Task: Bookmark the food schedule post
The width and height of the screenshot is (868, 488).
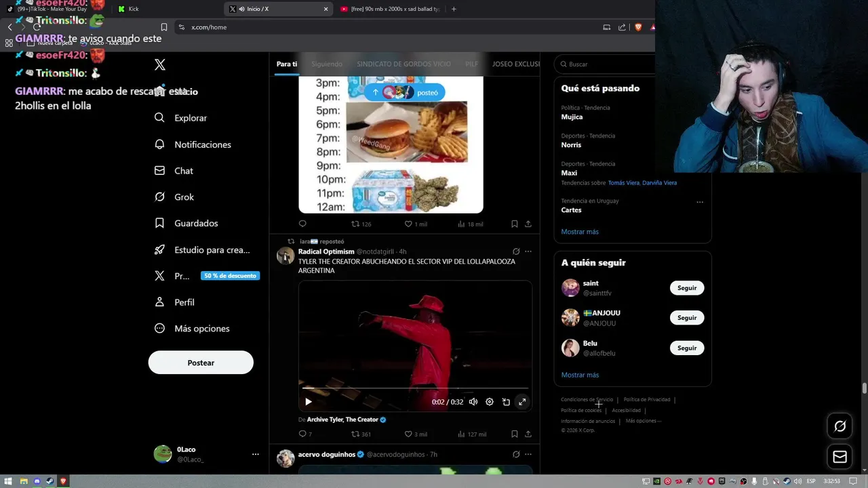Action: pos(515,224)
